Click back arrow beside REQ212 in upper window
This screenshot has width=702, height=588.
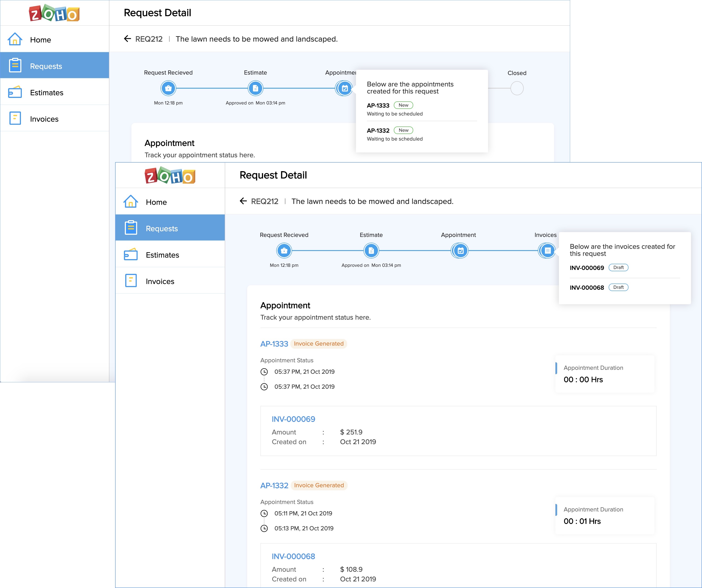127,39
